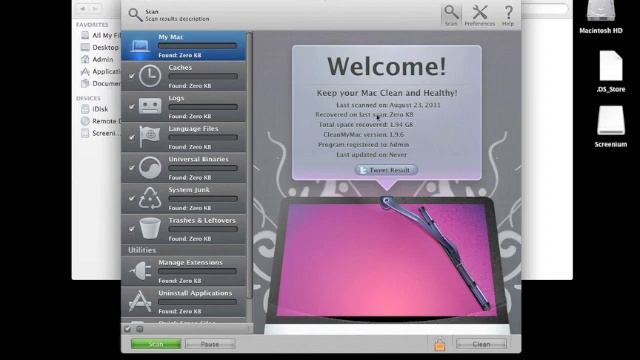
Task: Click the pink laptop screen illustration
Action: pyautogui.click(x=387, y=260)
